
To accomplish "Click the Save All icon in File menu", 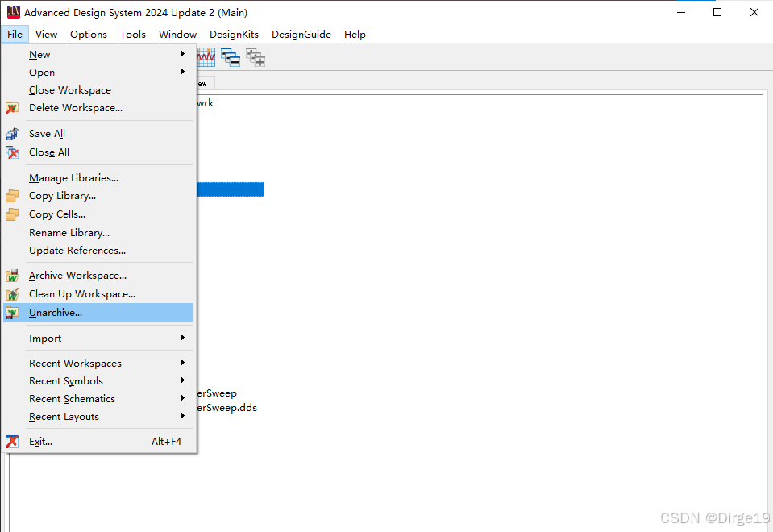I will click(x=12, y=134).
